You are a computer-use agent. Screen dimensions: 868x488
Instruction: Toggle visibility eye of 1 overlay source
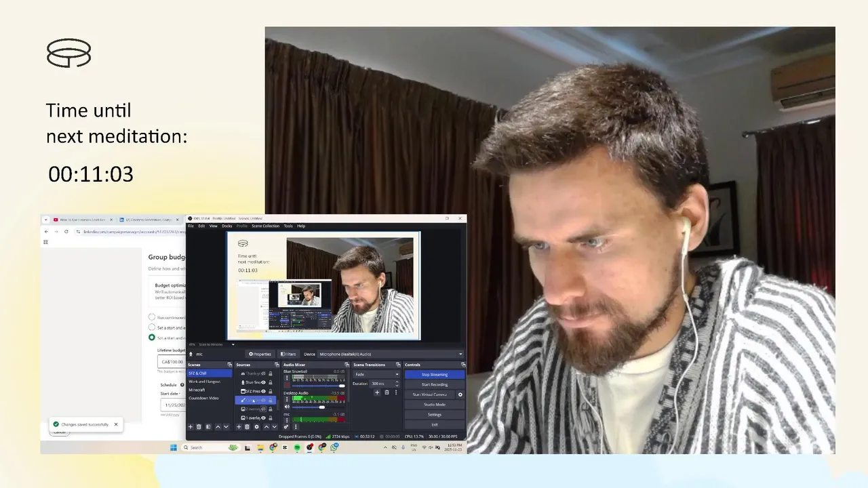pyautogui.click(x=263, y=418)
